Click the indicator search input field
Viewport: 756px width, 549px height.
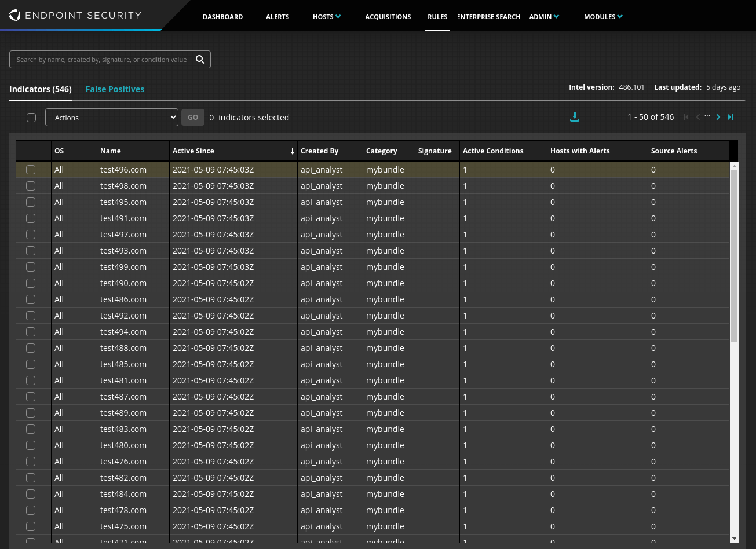click(101, 59)
